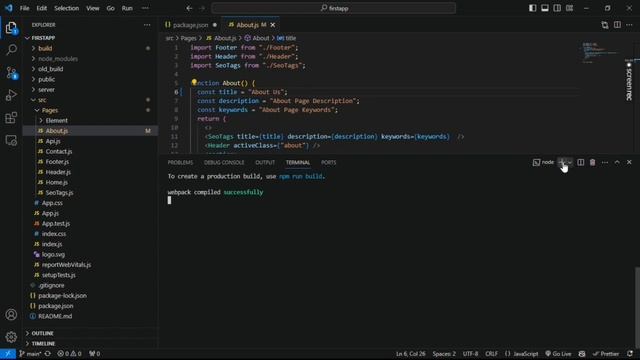Image resolution: width=640 pixels, height=360 pixels.
Task: Open the Search view in activity bar
Action: (11, 50)
